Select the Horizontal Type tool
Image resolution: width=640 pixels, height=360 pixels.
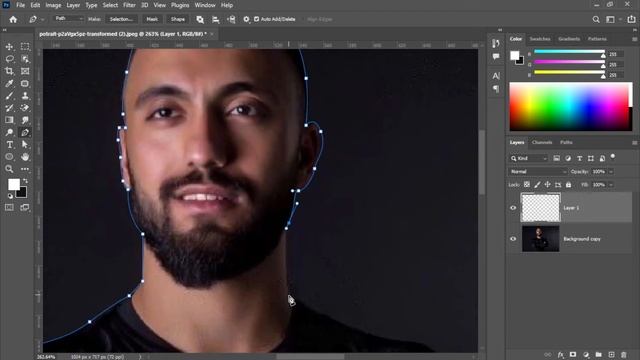pos(9,144)
